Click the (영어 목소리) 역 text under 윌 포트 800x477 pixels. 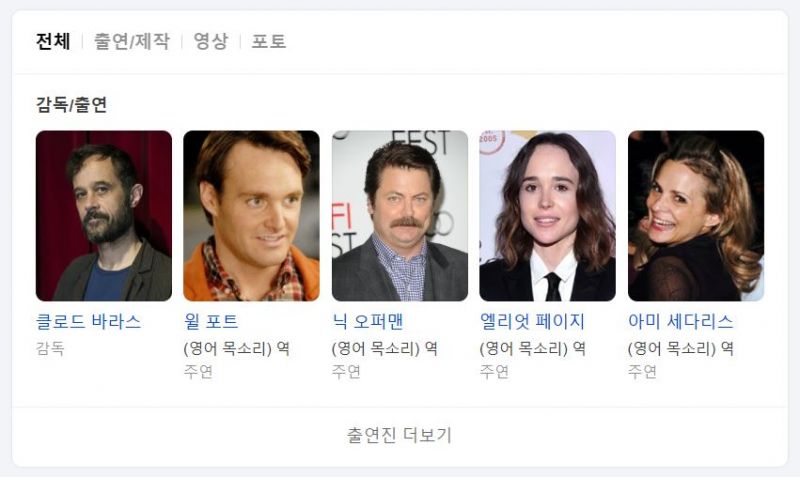click(237, 348)
